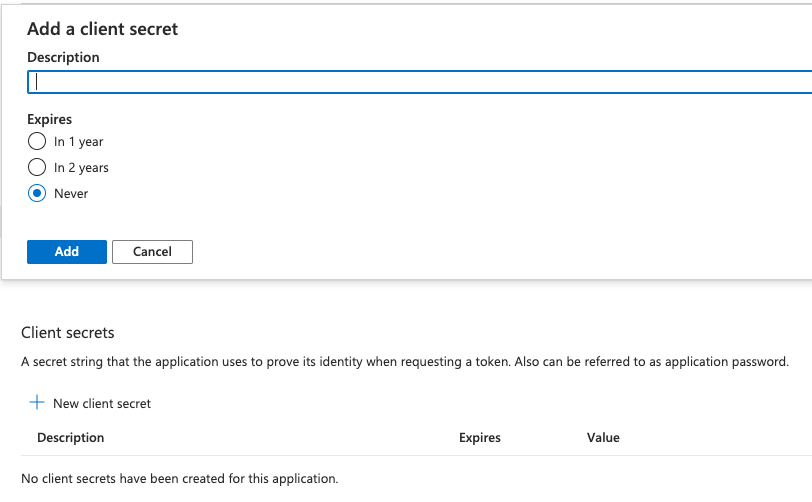Click the Expires column header in table
The width and height of the screenshot is (812, 502).
point(480,438)
